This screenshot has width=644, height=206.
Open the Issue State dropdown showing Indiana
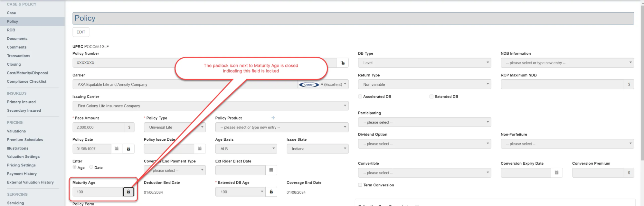coord(317,149)
